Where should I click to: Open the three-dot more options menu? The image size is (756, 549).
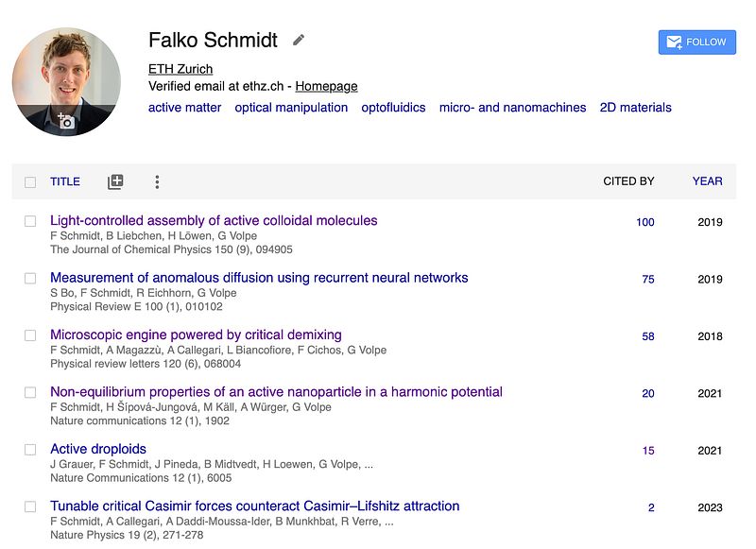[157, 181]
